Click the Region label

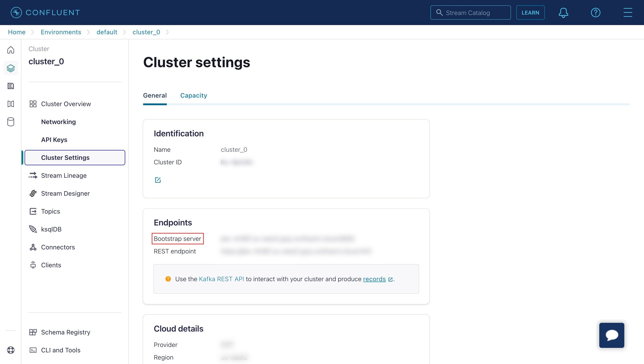tap(163, 357)
